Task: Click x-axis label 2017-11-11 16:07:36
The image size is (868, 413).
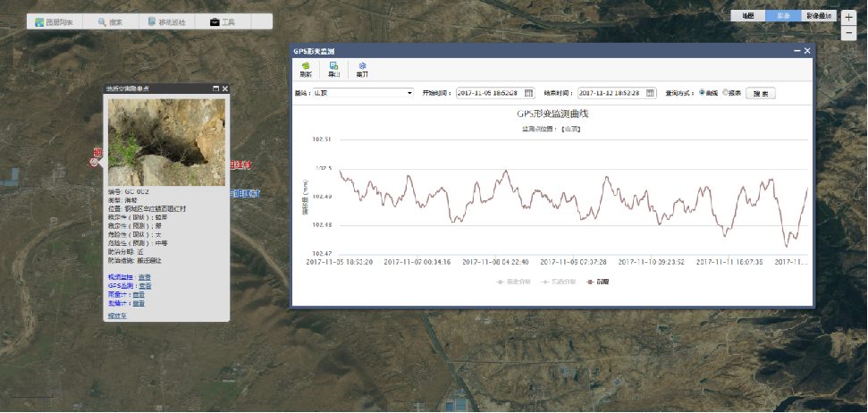Action: pyautogui.click(x=729, y=263)
